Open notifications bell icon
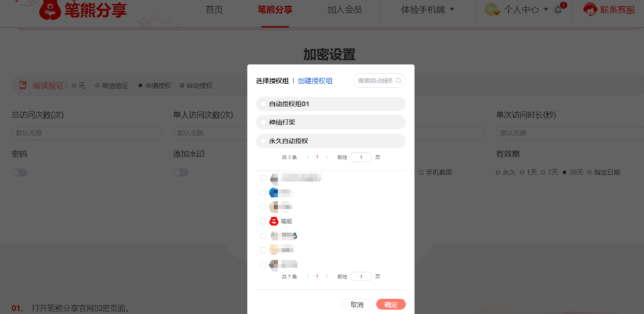This screenshot has width=644, height=314. (558, 9)
